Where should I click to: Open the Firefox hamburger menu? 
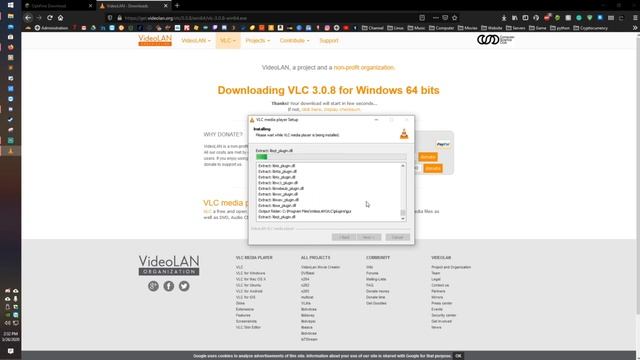[x=635, y=18]
